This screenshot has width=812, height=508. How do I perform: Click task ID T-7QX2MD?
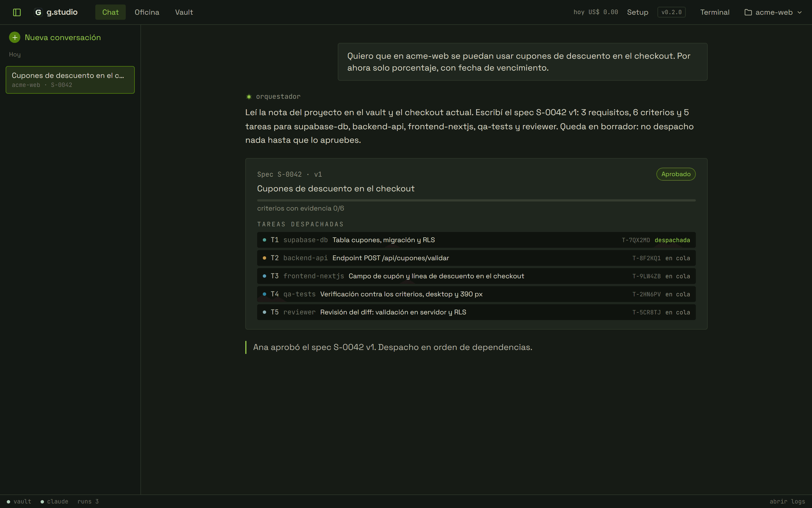click(636, 240)
